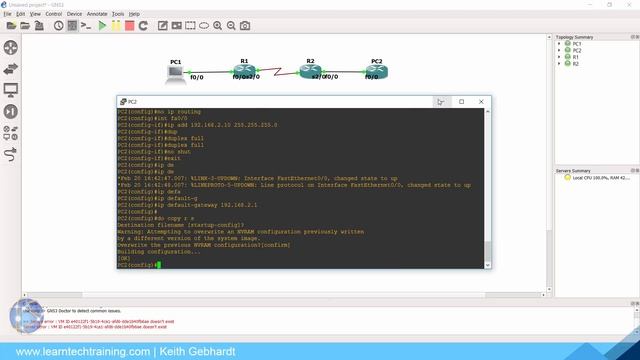640x360 pixels.
Task: Browse end devices monitor icon
Action: (x=11, y=90)
